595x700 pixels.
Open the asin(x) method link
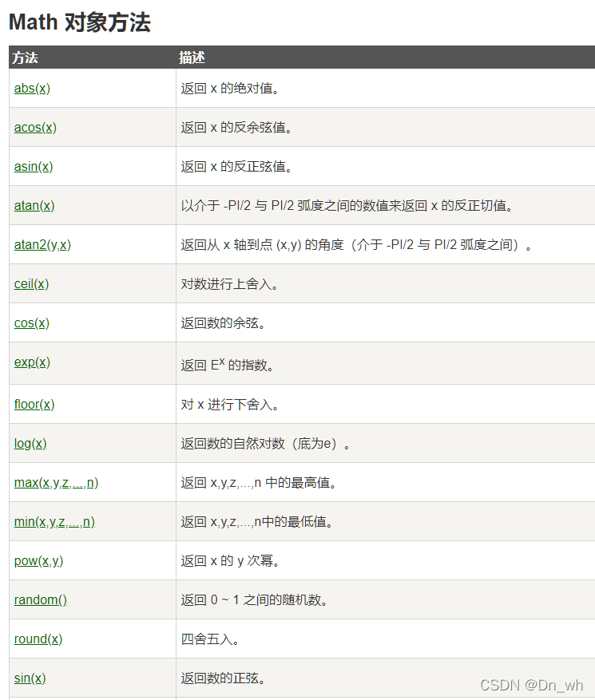pyautogui.click(x=34, y=167)
